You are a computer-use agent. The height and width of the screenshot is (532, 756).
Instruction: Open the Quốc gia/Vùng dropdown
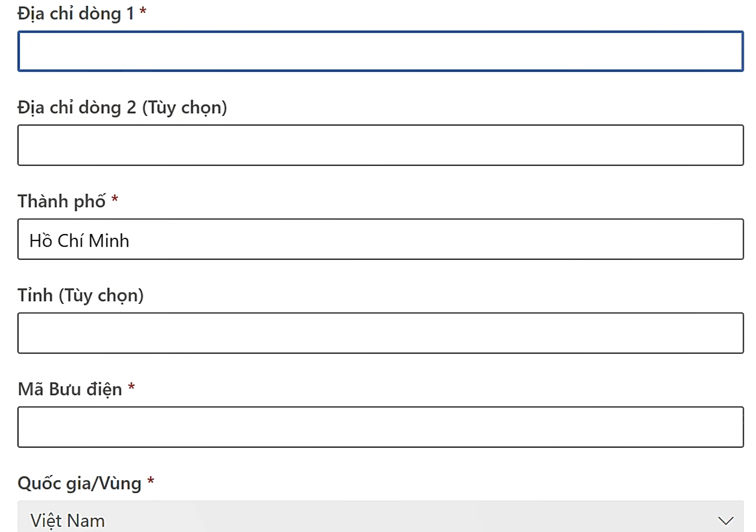[x=380, y=519]
